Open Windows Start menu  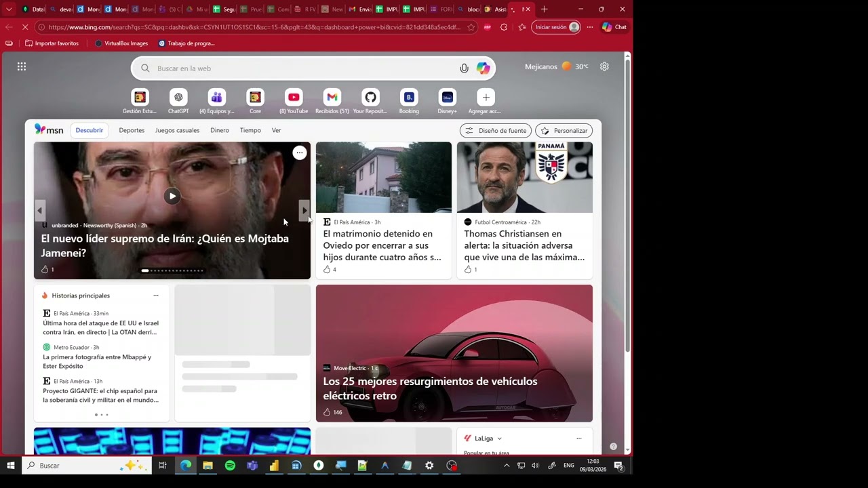pos(10,466)
